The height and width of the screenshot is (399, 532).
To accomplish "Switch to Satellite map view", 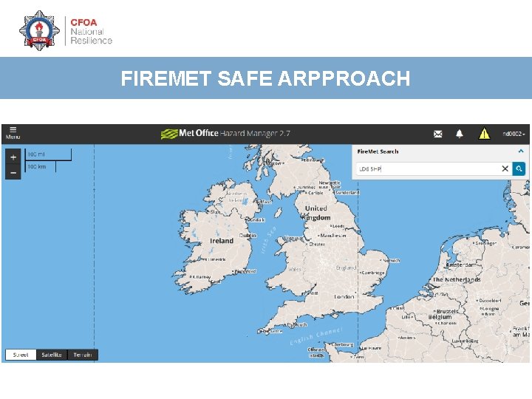I will click(52, 355).
